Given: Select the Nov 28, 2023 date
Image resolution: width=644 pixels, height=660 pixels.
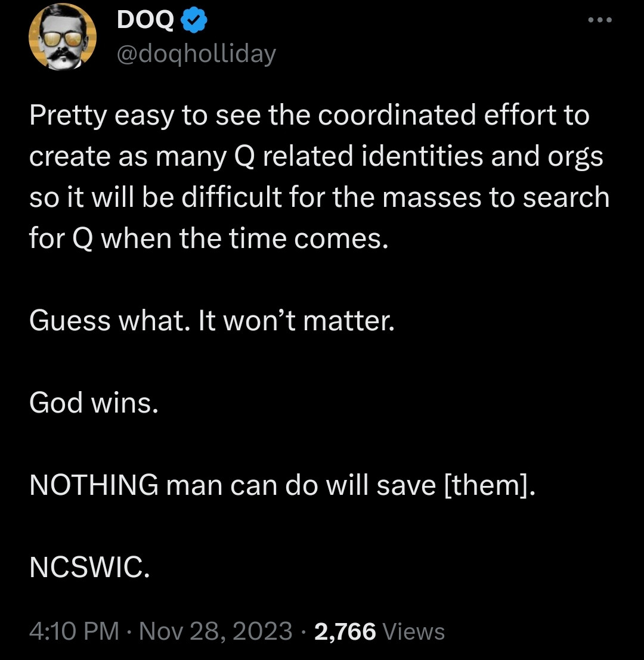Looking at the screenshot, I should click(x=215, y=631).
